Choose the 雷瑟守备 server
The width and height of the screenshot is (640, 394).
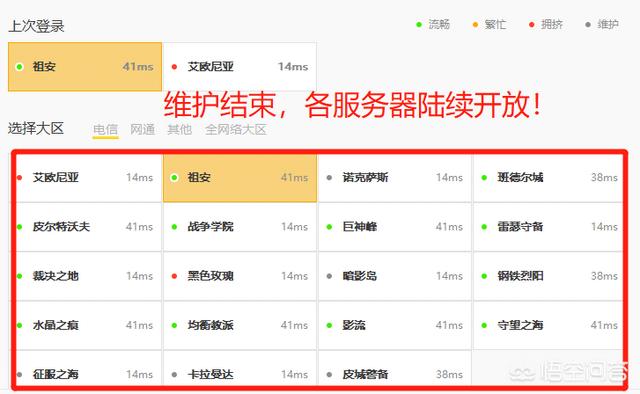[x=548, y=227]
